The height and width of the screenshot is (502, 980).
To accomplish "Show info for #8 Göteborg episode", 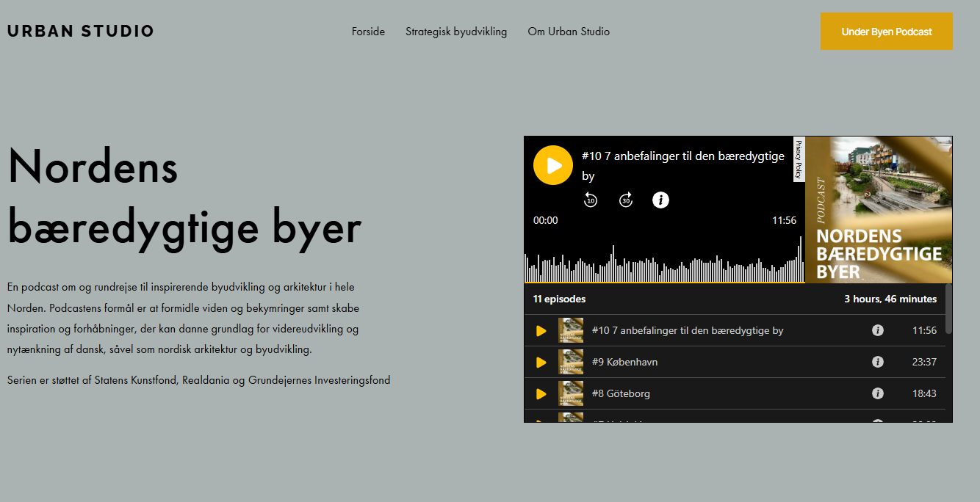I will click(x=877, y=394).
